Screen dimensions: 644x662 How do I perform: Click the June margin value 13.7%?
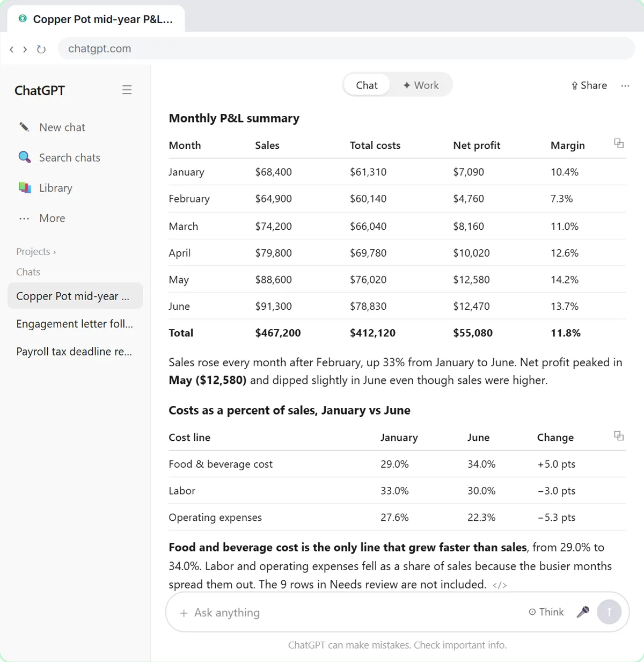click(565, 306)
